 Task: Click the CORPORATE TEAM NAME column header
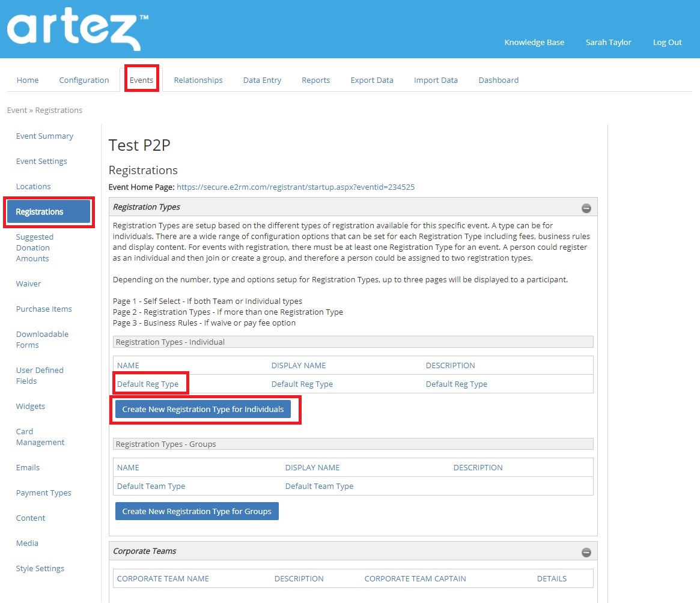pyautogui.click(x=163, y=579)
